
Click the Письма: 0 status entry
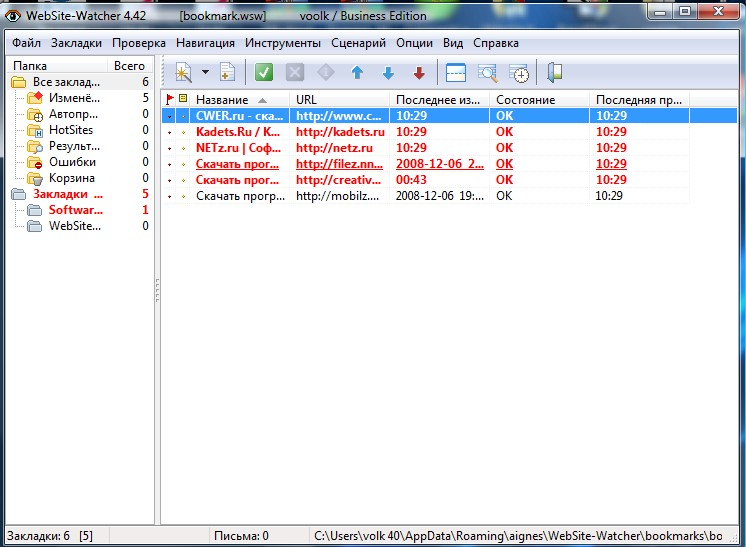coord(241,536)
